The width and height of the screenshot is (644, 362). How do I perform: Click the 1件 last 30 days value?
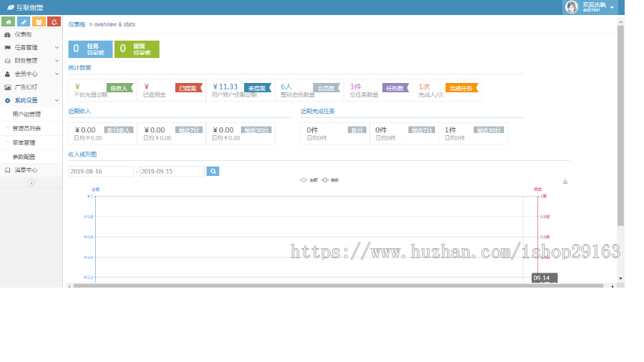coord(451,129)
